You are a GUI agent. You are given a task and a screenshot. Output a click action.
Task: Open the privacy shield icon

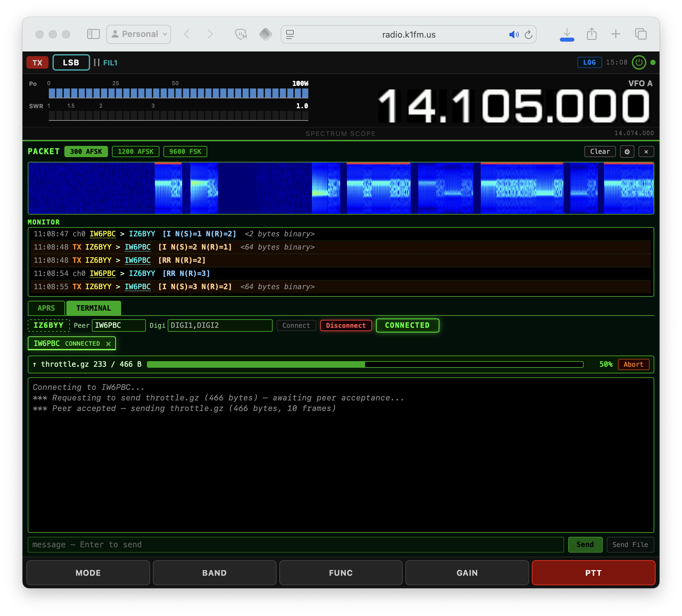pyautogui.click(x=241, y=34)
